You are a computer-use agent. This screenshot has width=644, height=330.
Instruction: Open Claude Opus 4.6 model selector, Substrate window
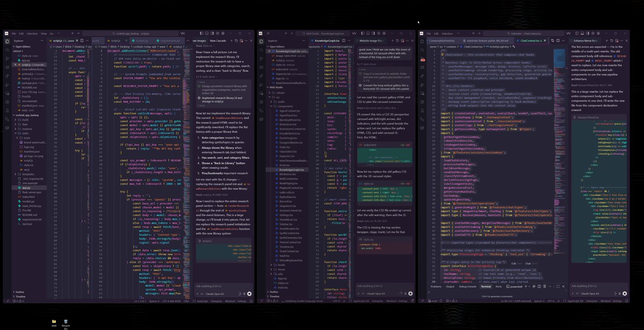pos(591,293)
